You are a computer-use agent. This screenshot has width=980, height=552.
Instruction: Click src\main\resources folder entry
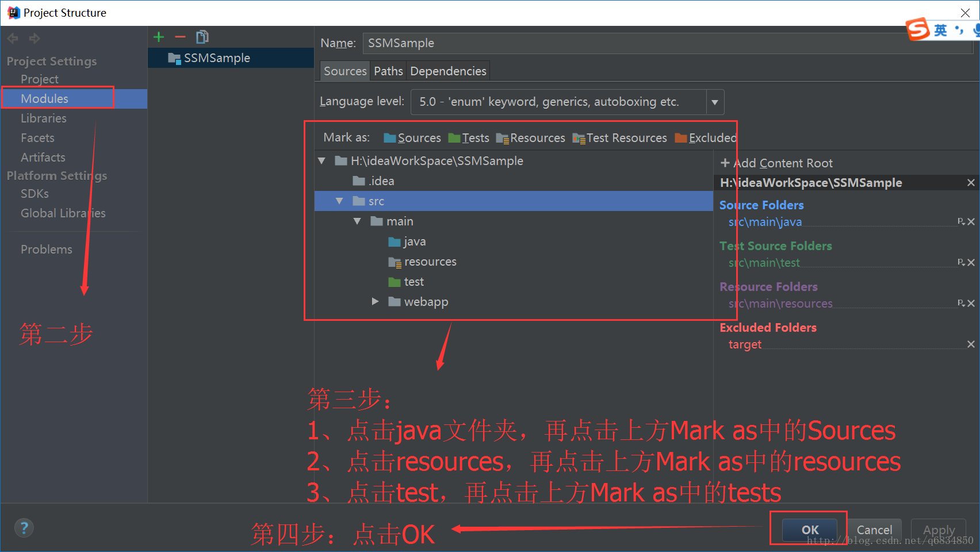[780, 304]
